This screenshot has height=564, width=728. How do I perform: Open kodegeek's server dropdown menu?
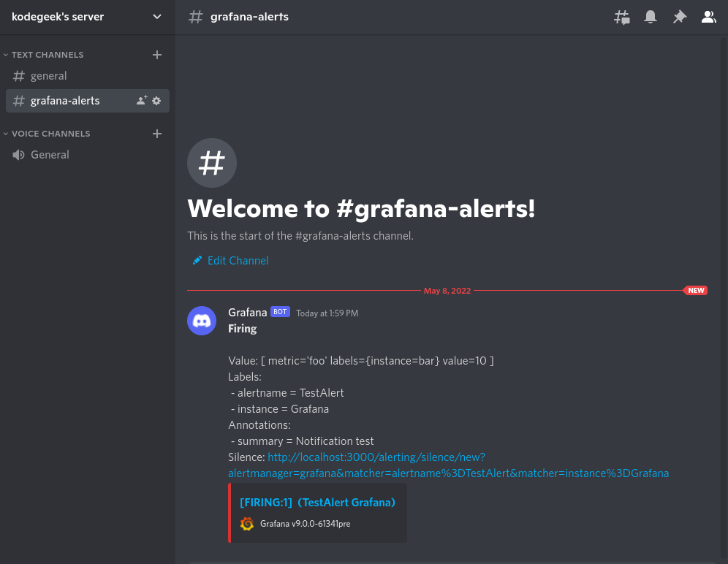(x=157, y=17)
